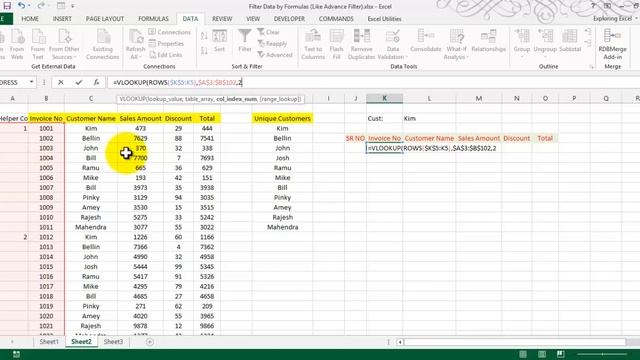Screen dimensions: 640x360
Task: Open the Name Box dropdown arrow
Action: [31, 82]
